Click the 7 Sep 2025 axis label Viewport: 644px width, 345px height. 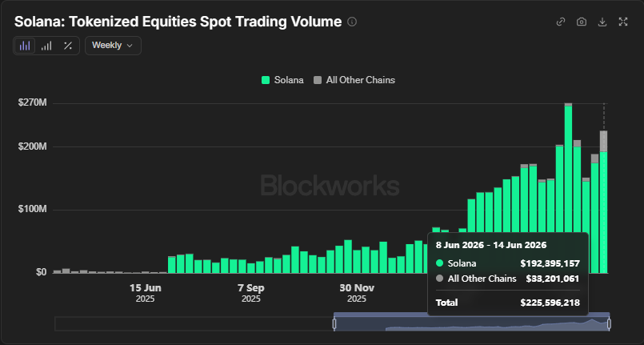click(x=251, y=293)
